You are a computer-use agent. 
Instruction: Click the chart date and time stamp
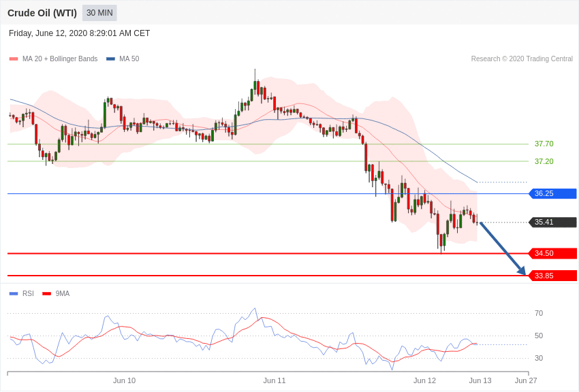click(79, 33)
